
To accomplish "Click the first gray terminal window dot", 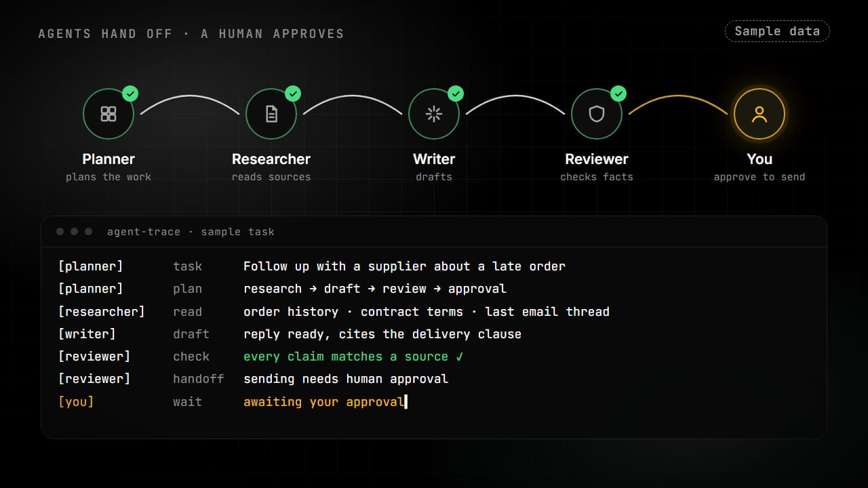I will 60,232.
